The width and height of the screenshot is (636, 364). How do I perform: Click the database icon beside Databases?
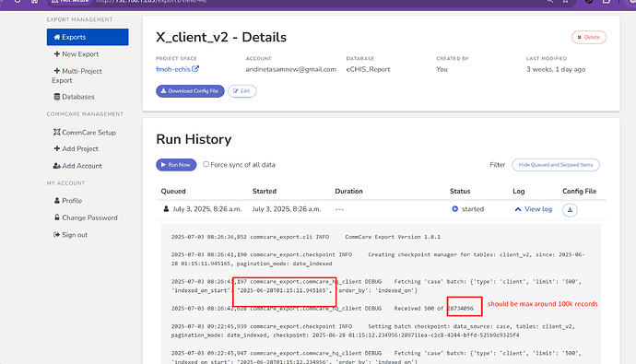click(x=57, y=97)
